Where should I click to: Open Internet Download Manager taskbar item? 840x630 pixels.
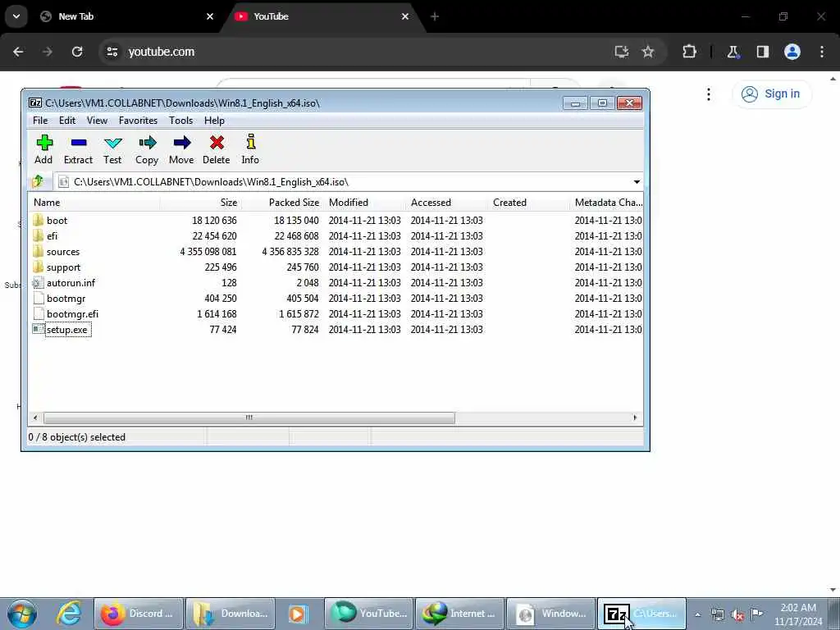coord(459,614)
